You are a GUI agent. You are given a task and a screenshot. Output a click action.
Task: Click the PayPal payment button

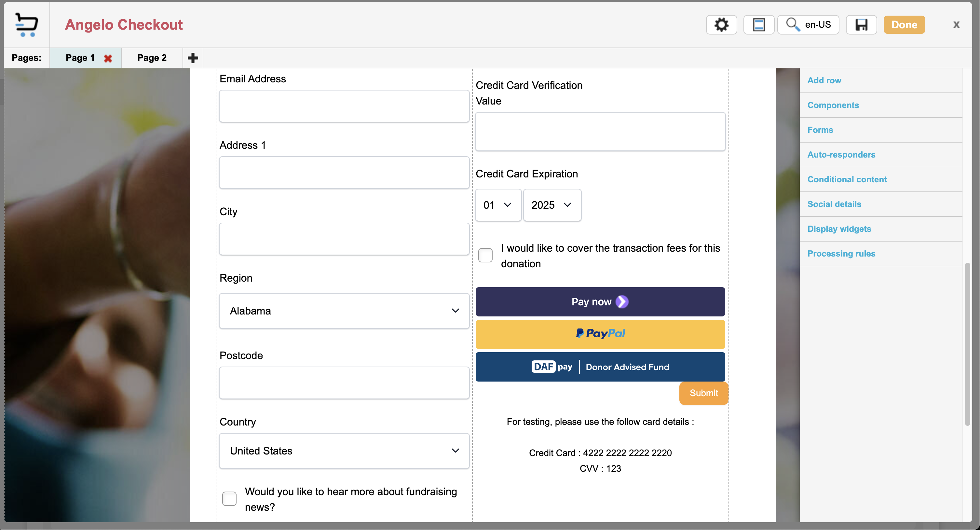coord(600,334)
